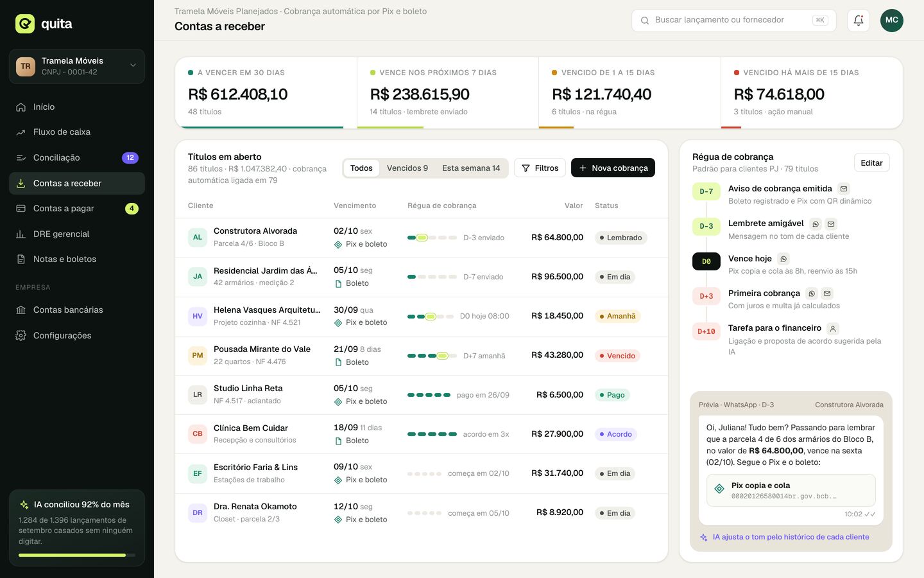This screenshot has height=578, width=924.
Task: Open the notifications bell
Action: 859,20
